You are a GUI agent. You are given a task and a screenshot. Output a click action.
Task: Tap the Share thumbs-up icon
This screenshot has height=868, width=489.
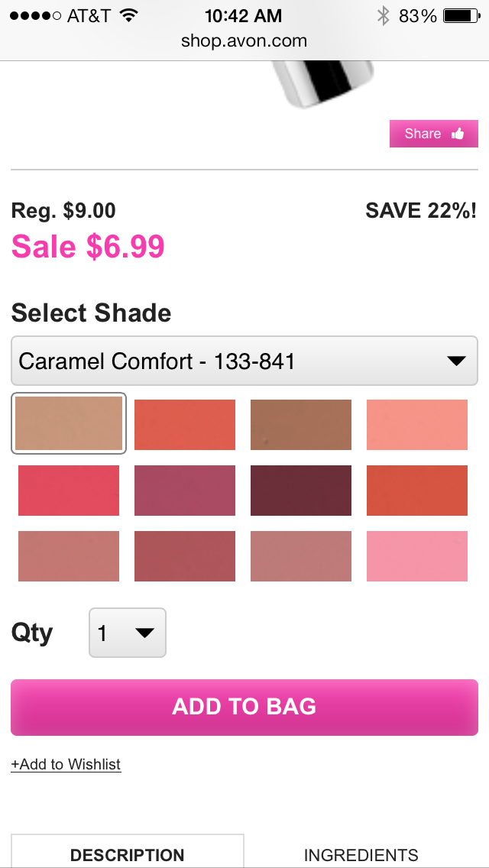[x=458, y=134]
